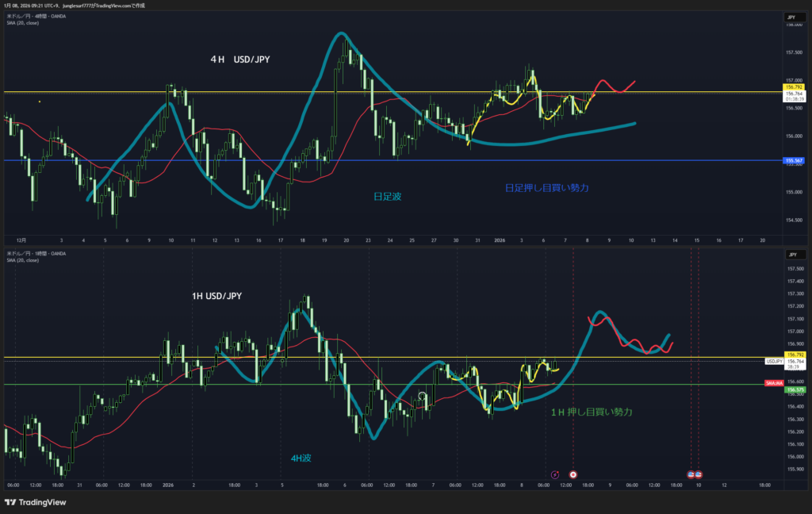Select the "1 H 押し目買い勢力" green text annotation
Viewport: 812px width, 514px height.
(592, 412)
